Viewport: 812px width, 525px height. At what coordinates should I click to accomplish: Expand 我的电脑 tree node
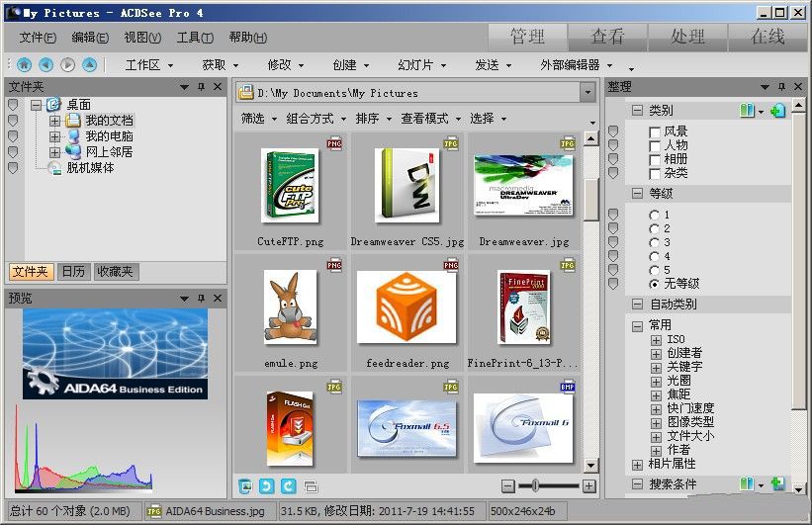pyautogui.click(x=55, y=136)
